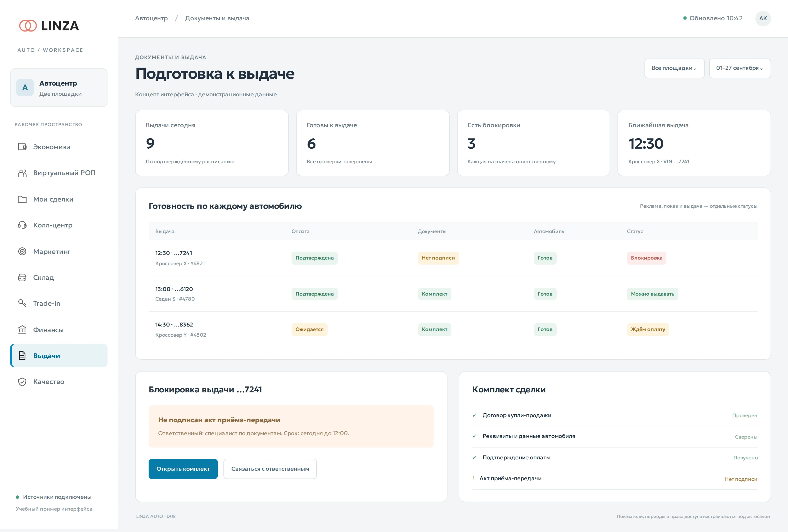Click Источники подключены status indicator

pyautogui.click(x=53, y=497)
